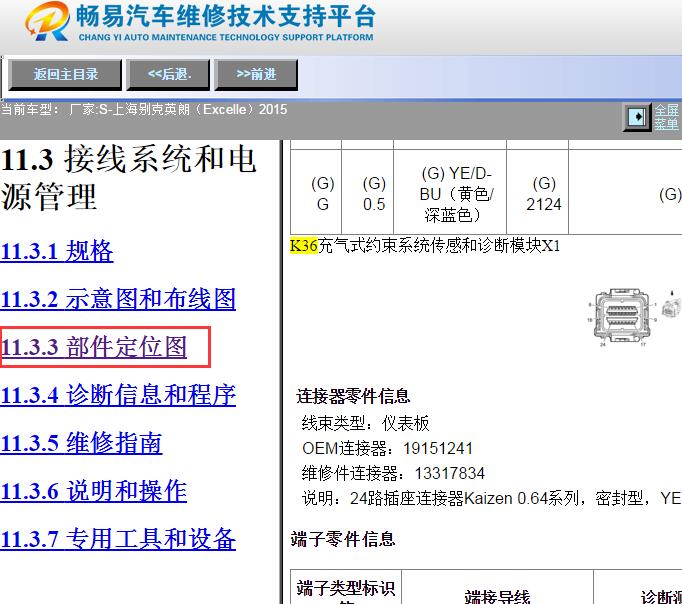Image resolution: width=682 pixels, height=604 pixels.
Task: Click the 端子零件信息 heading
Action: (x=343, y=539)
